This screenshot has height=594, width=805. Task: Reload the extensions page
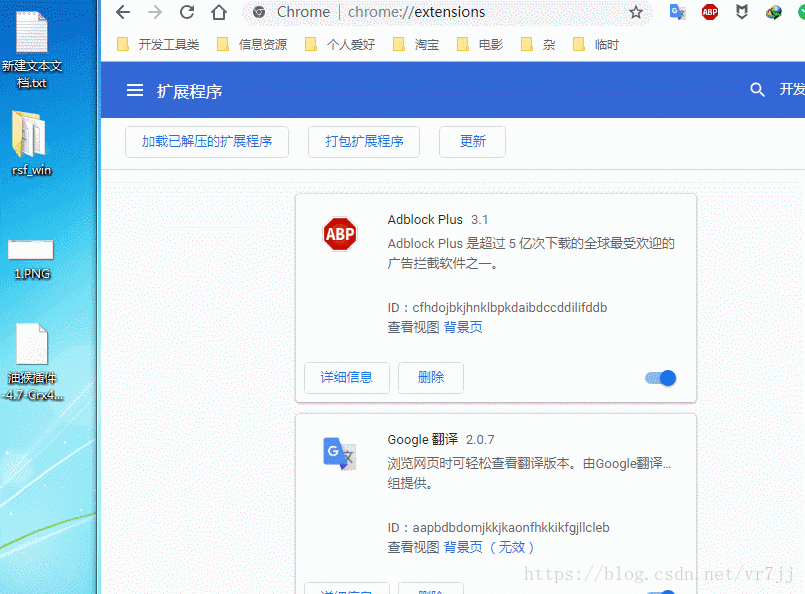coord(186,12)
